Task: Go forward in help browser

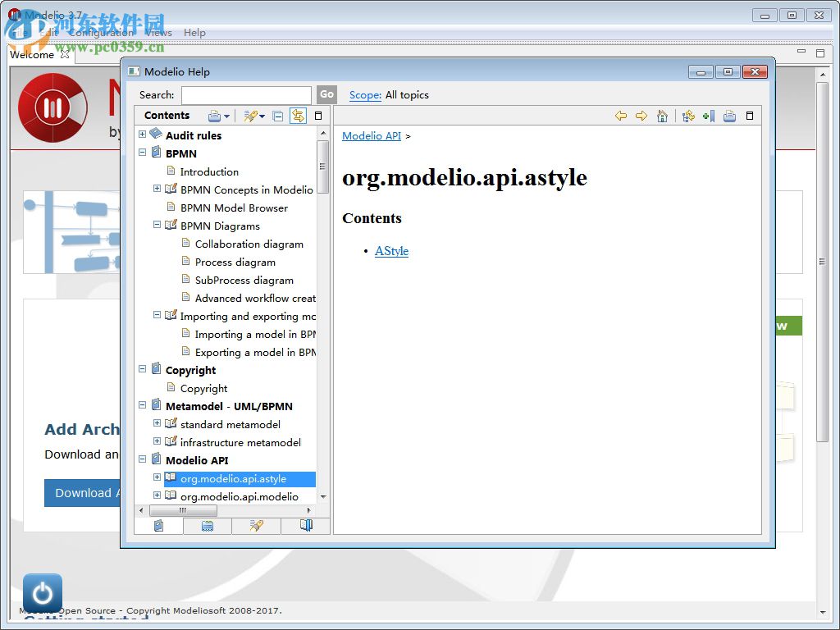Action: pyautogui.click(x=641, y=116)
